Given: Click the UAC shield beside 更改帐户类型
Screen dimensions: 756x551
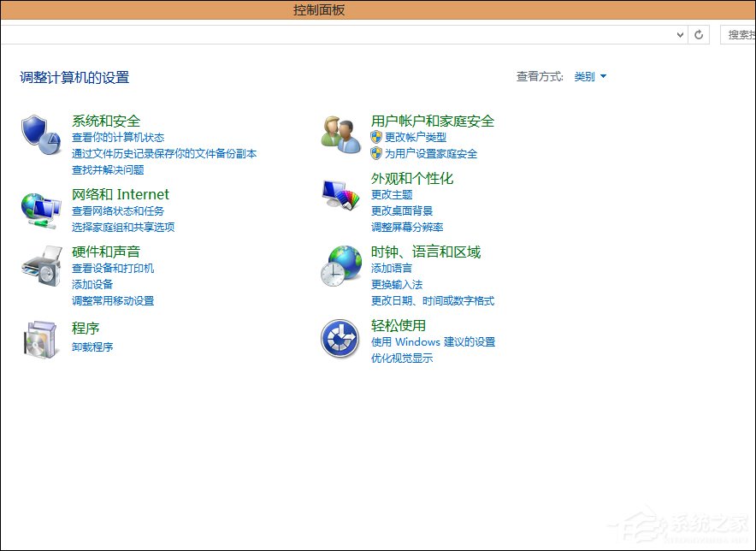Looking at the screenshot, I should [x=376, y=138].
